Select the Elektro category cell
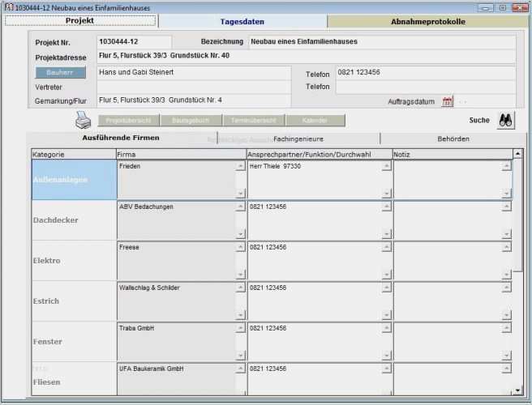 coord(74,261)
